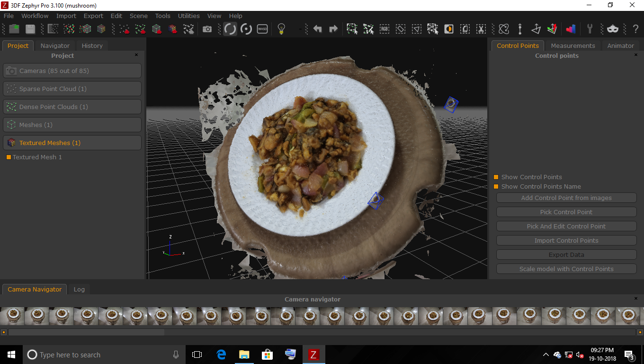Expand the Cameras (85 out of 85) section
The height and width of the screenshot is (364, 644).
72,71
